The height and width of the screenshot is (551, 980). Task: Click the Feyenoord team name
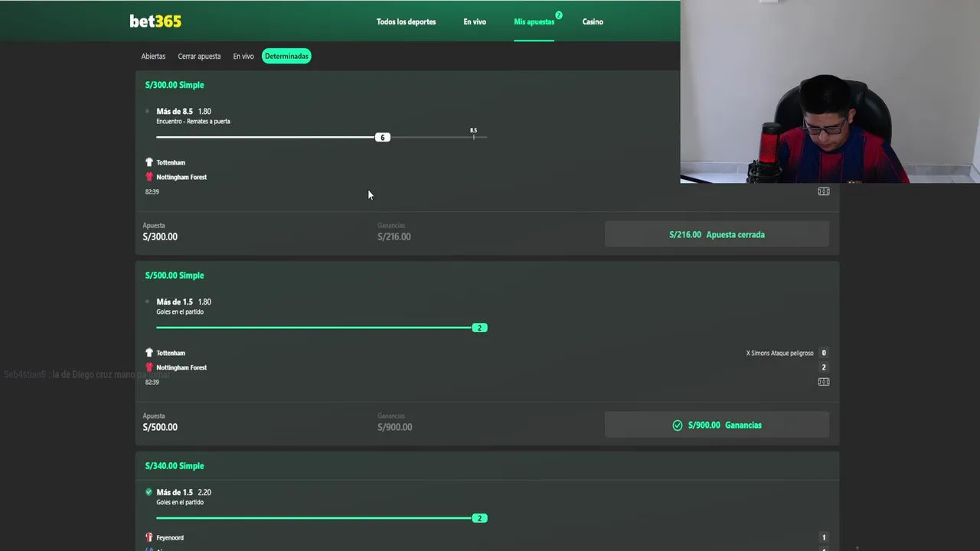(x=170, y=537)
